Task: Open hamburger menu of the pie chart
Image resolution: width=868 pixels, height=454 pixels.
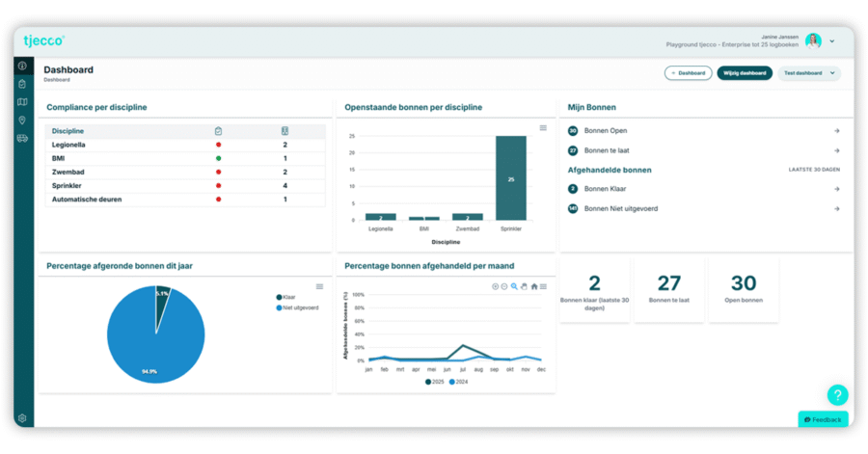Action: 319,286
